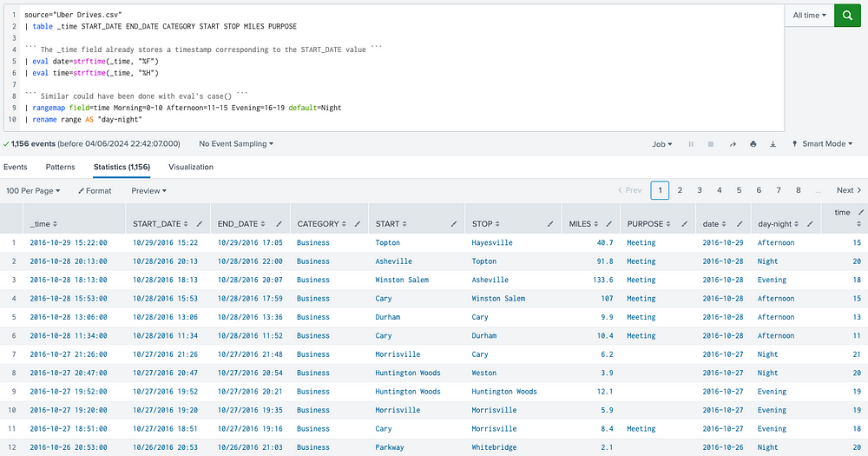Edit the START_DATE column with its pencil icon

(200, 224)
